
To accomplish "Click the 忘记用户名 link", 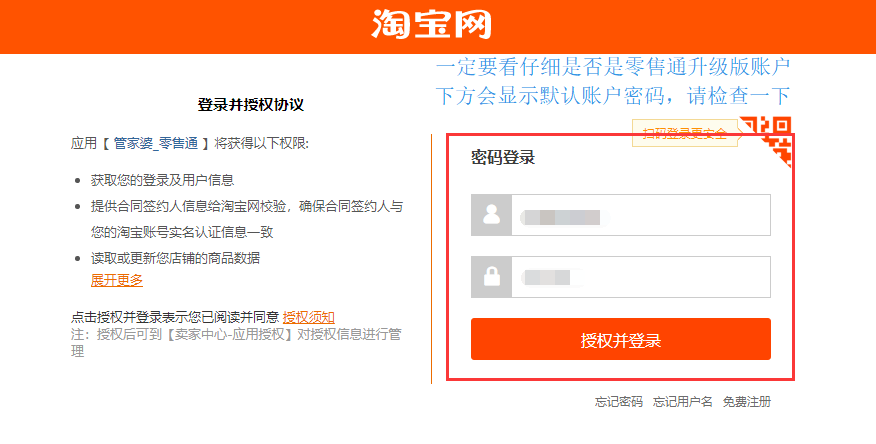I will (683, 402).
